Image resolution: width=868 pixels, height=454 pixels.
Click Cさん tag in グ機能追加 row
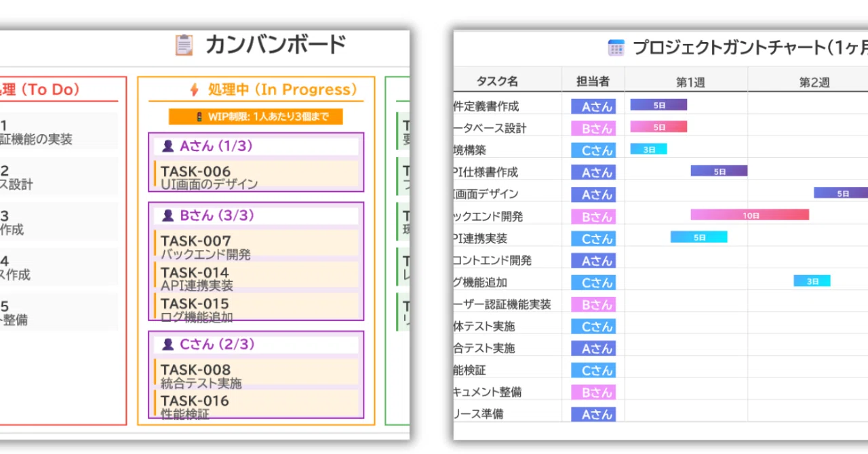(x=593, y=283)
